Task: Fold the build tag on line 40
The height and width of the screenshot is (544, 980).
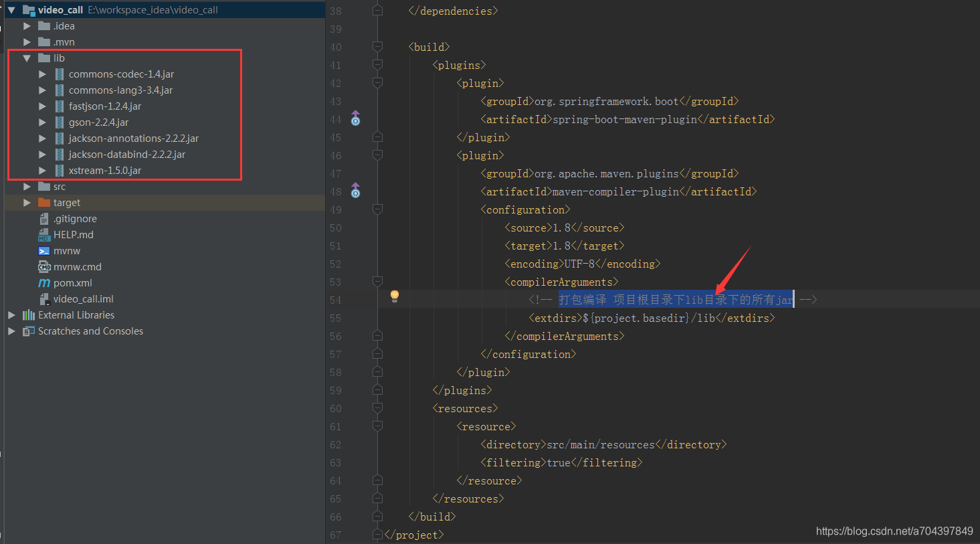Action: click(x=377, y=47)
